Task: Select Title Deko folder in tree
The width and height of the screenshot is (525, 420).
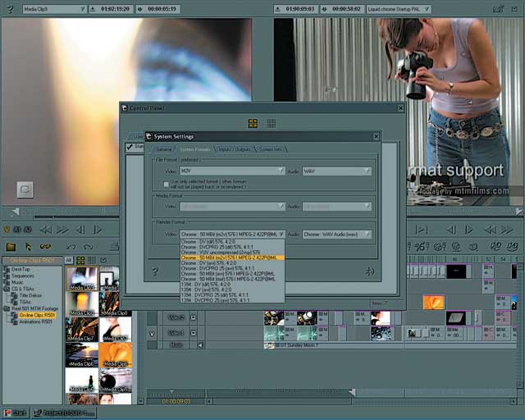Action: (30, 295)
